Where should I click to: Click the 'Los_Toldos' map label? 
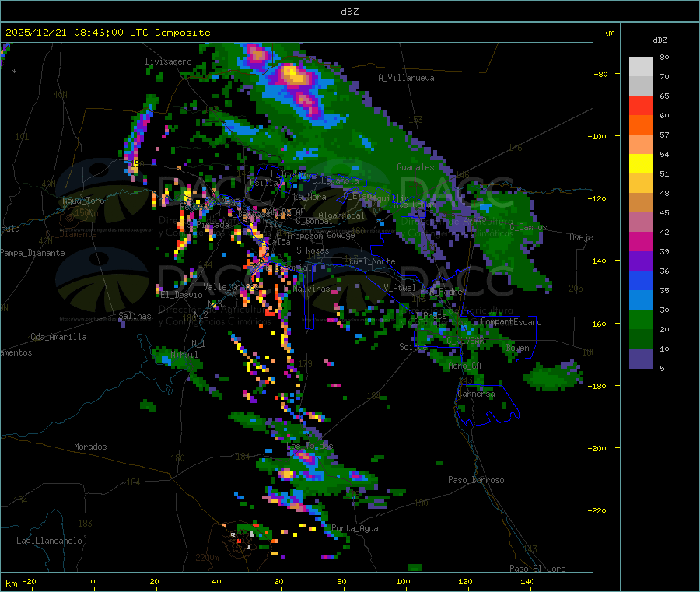tap(310, 446)
